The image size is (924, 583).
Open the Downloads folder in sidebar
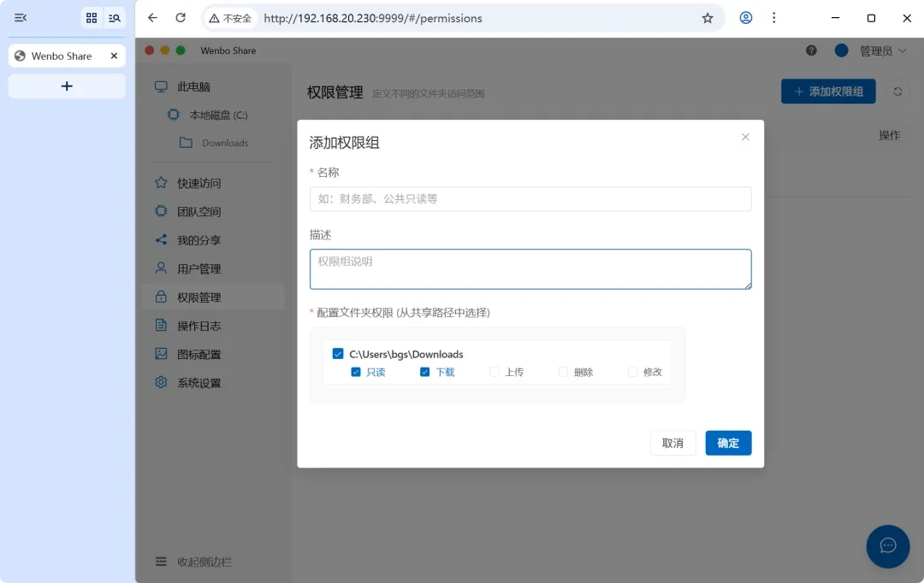click(224, 143)
